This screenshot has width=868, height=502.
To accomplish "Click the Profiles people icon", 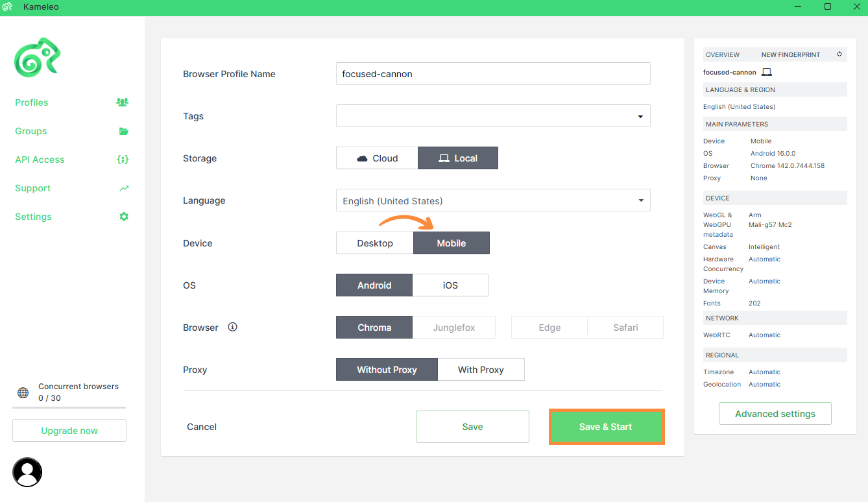I will point(122,102).
